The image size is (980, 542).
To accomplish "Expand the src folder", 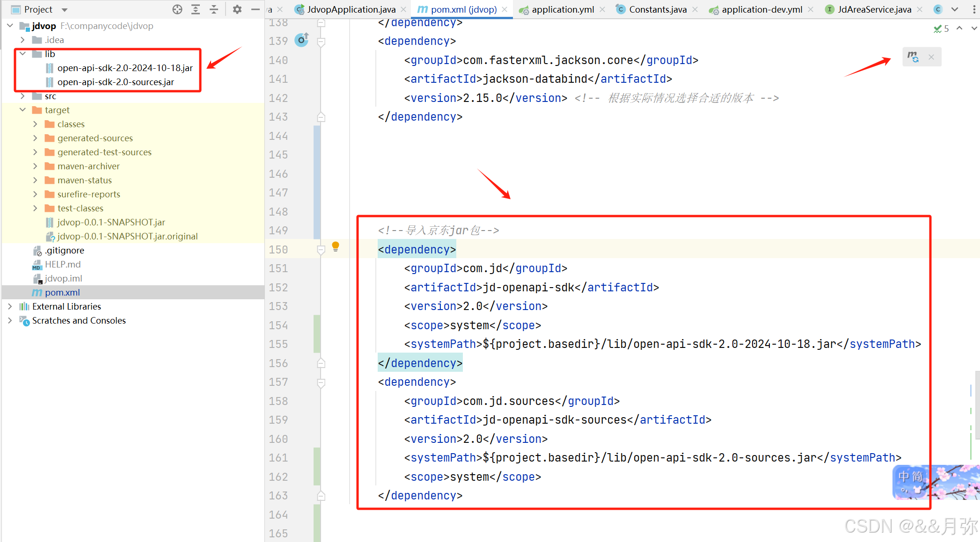I will [x=22, y=96].
